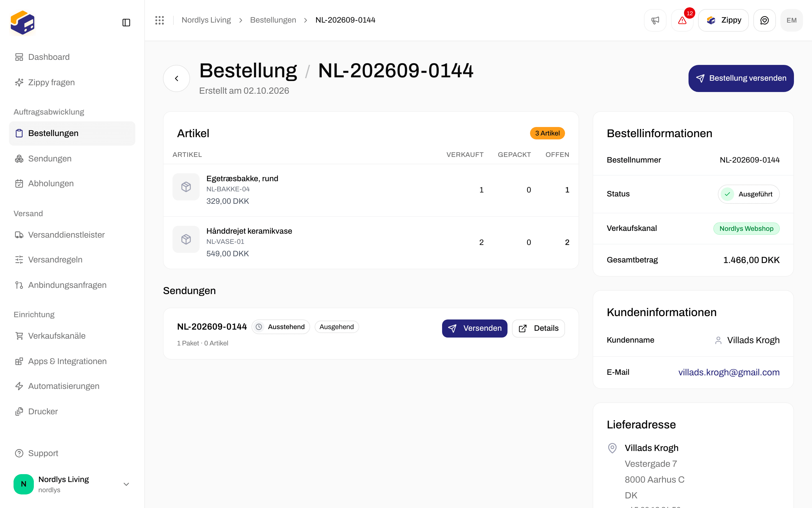This screenshot has height=508, width=812.
Task: Open Abholungen in sidebar
Action: [72, 183]
